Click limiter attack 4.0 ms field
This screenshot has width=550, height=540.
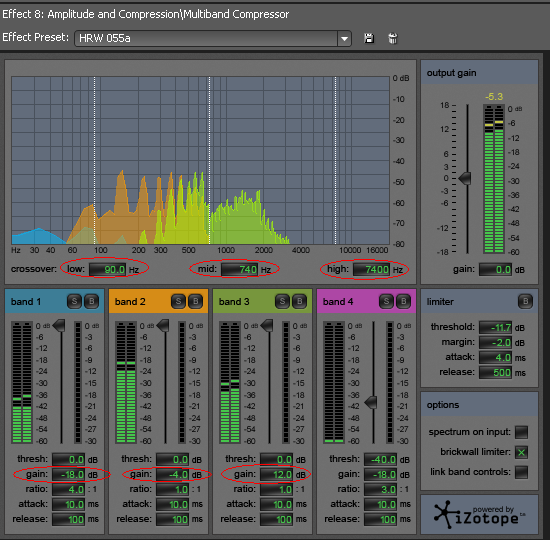point(495,358)
